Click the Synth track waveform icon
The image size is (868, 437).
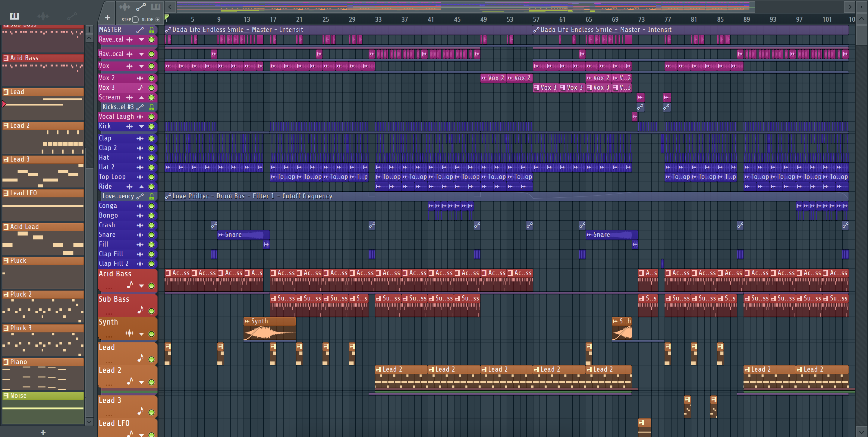129,333
